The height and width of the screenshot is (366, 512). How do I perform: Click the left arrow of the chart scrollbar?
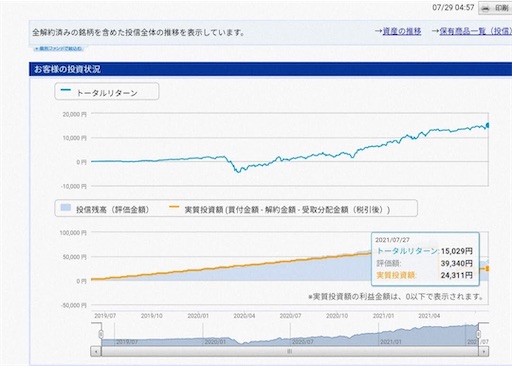pos(96,351)
